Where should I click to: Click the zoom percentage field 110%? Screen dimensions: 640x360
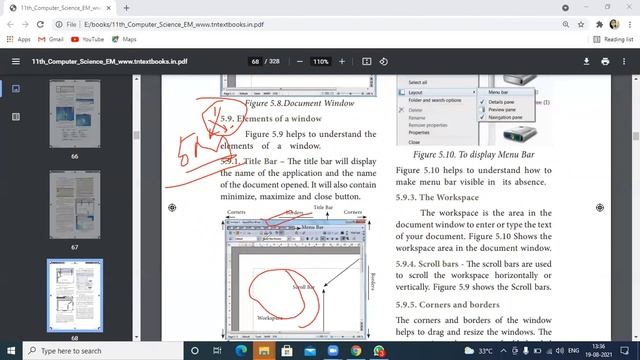click(320, 62)
